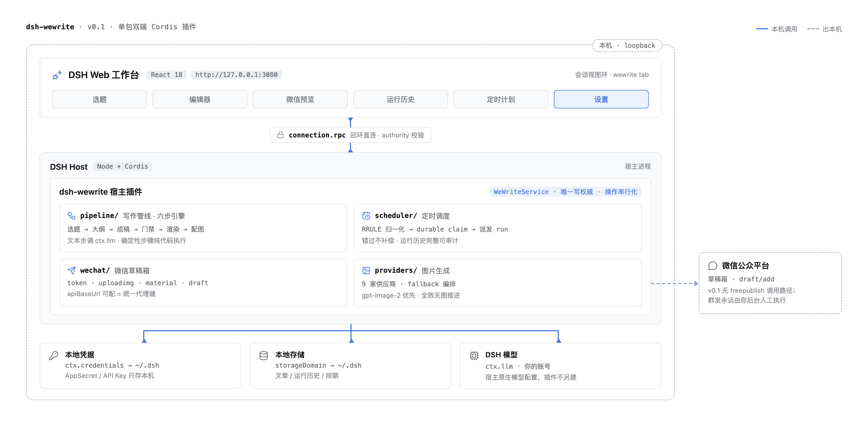This screenshot has height=424, width=868.
Task: Click the database icon of 本地存储
Action: tap(263, 355)
